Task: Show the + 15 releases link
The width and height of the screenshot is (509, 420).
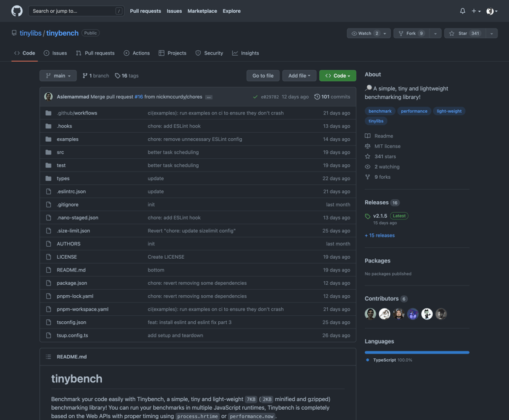Action: click(380, 235)
